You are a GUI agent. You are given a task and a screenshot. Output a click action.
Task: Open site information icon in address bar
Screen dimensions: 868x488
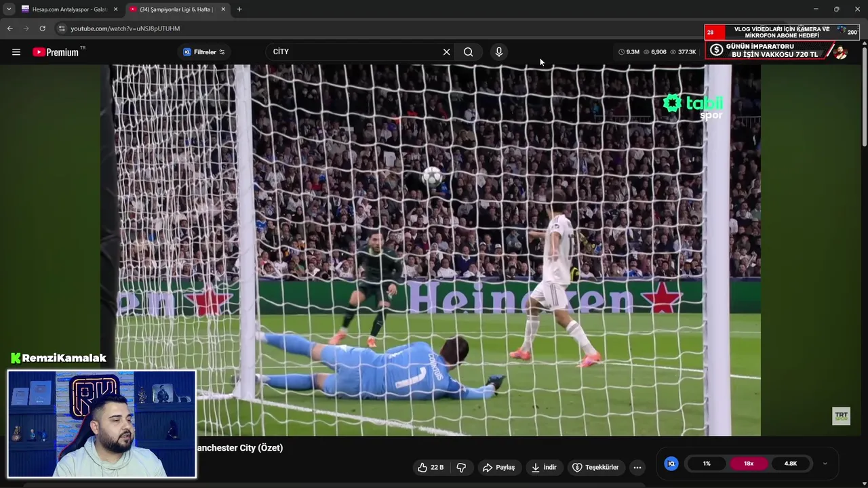62,28
